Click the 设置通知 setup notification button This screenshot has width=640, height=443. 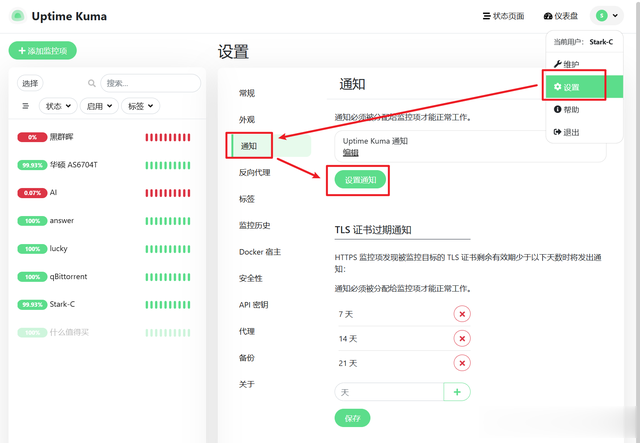360,180
